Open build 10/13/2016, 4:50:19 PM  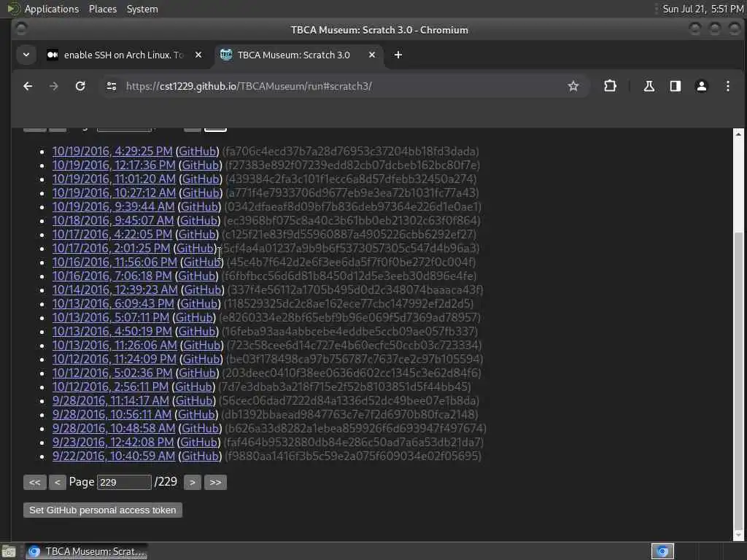(x=112, y=331)
